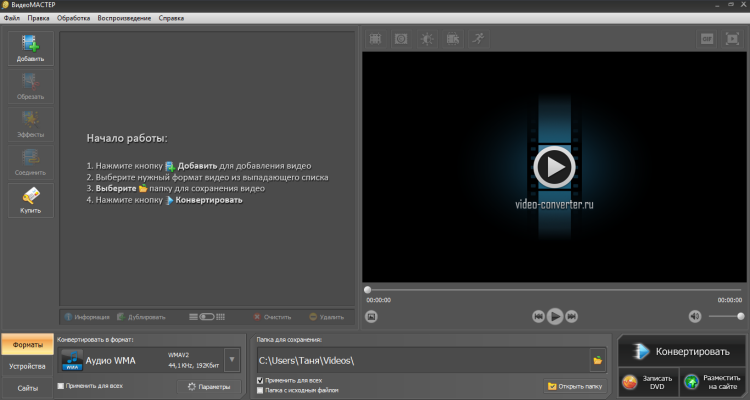Browse for save folder with folder icon

click(x=598, y=361)
